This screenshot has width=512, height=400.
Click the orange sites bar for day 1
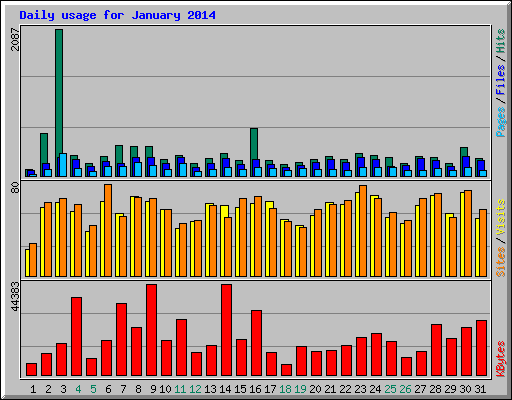pyautogui.click(x=33, y=260)
